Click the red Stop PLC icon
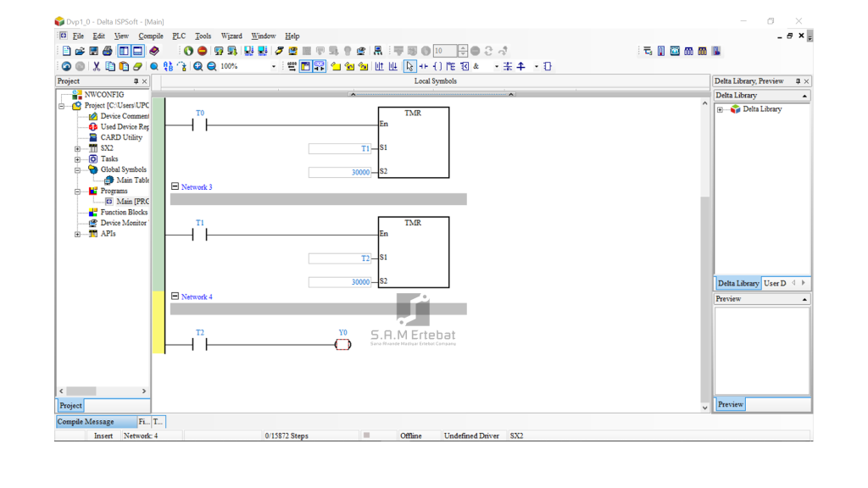Image resolution: width=868 pixels, height=488 pixels. tap(202, 51)
